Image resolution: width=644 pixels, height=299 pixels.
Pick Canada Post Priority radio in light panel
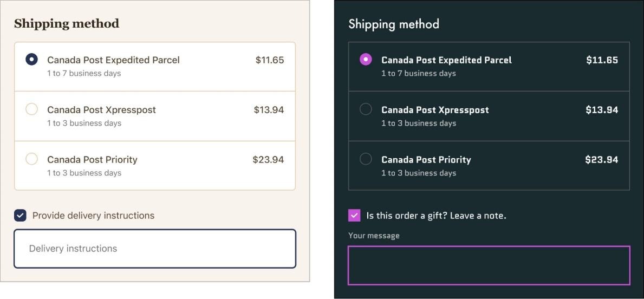[31, 159]
